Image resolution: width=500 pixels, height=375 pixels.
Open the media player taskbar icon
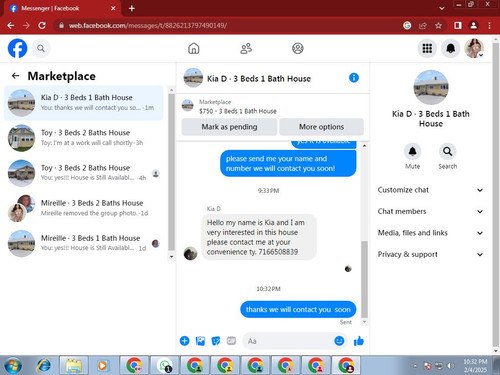tap(104, 366)
